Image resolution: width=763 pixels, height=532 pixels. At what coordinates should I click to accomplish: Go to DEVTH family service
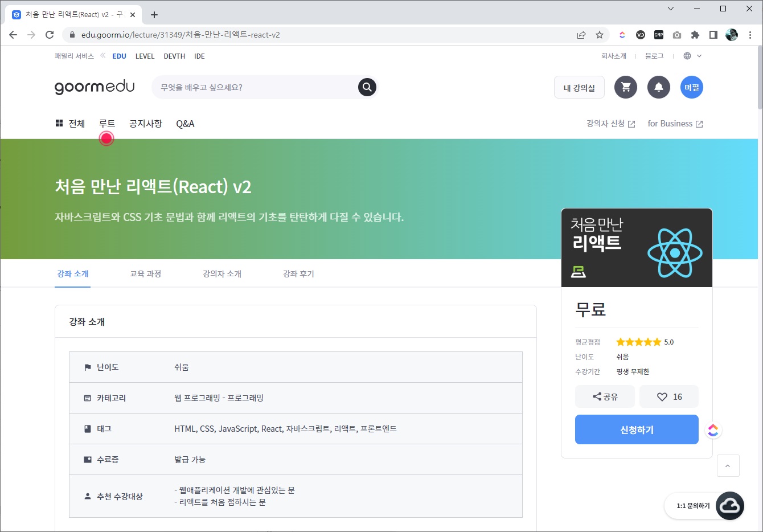174,56
